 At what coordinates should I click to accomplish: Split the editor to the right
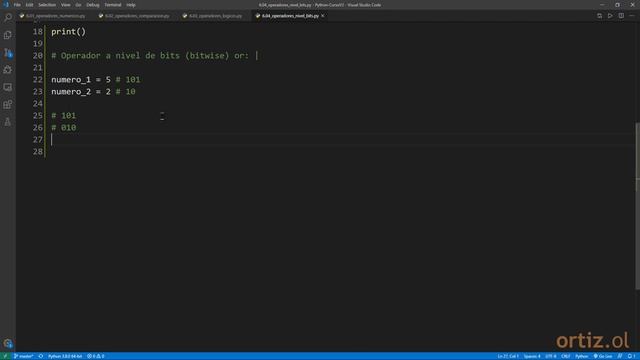[621, 16]
